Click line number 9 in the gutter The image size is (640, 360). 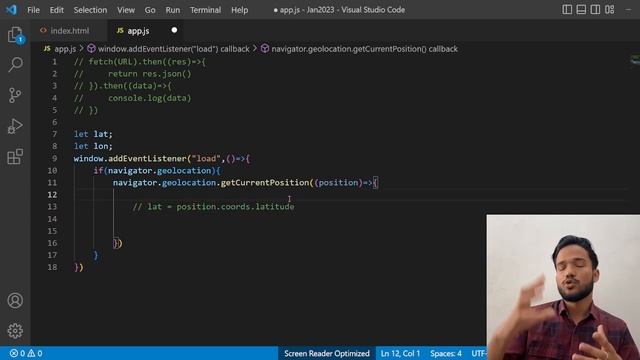54,158
